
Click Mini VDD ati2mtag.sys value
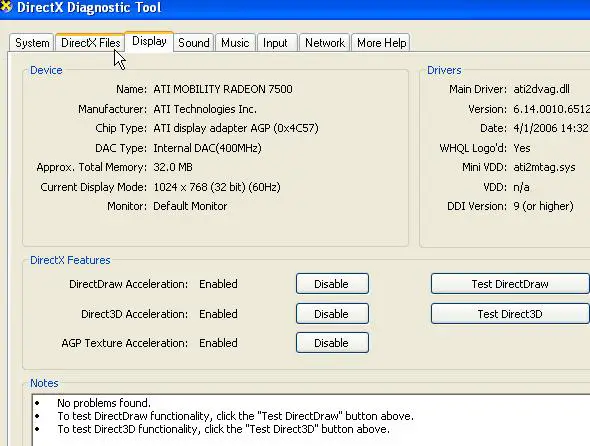[544, 167]
